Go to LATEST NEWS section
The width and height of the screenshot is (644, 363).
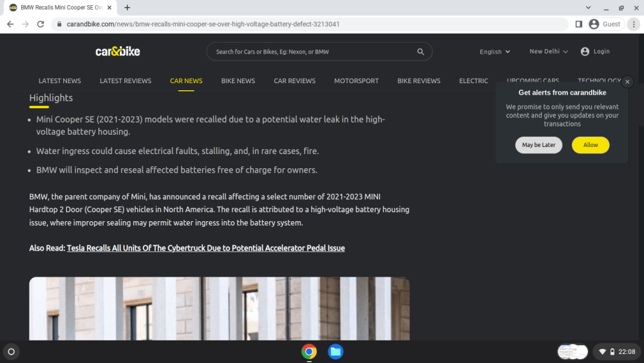[x=59, y=81]
